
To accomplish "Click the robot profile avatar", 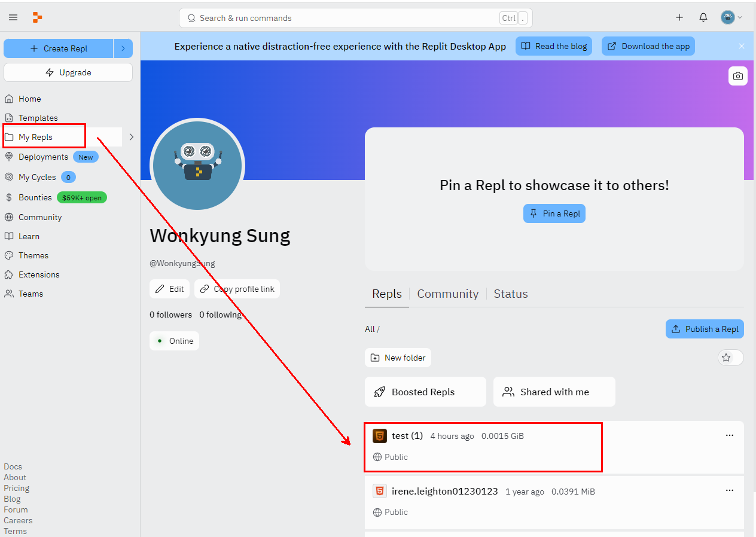I will coord(197,165).
